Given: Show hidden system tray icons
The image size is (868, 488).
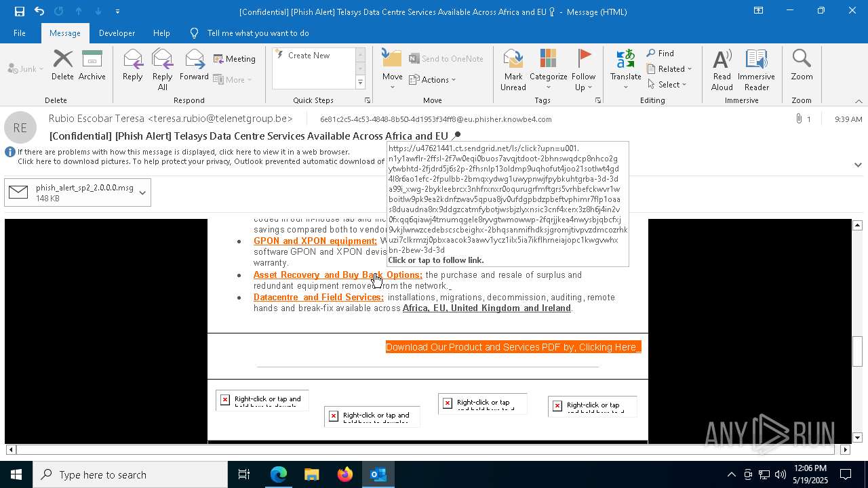Looking at the screenshot, I should coord(731,474).
